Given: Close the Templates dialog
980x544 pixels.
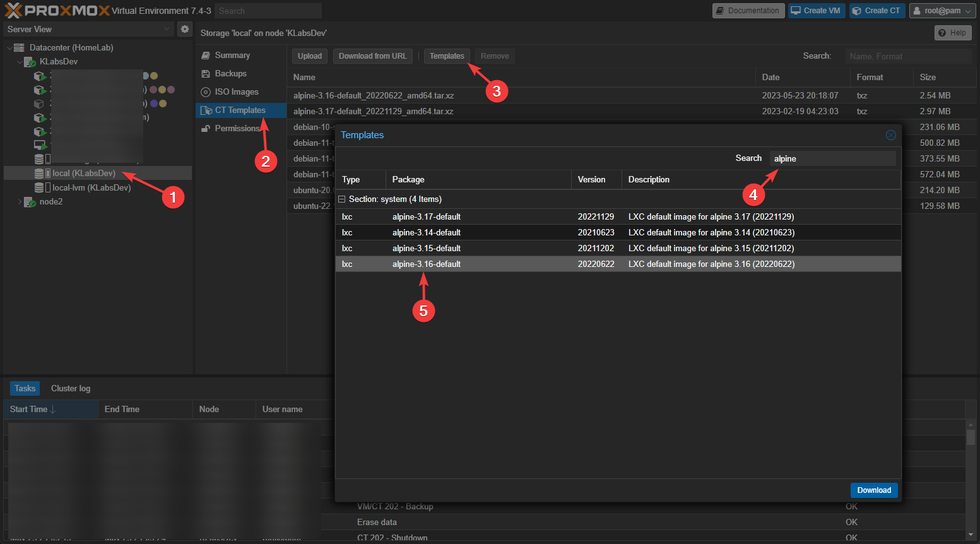Looking at the screenshot, I should (x=891, y=135).
